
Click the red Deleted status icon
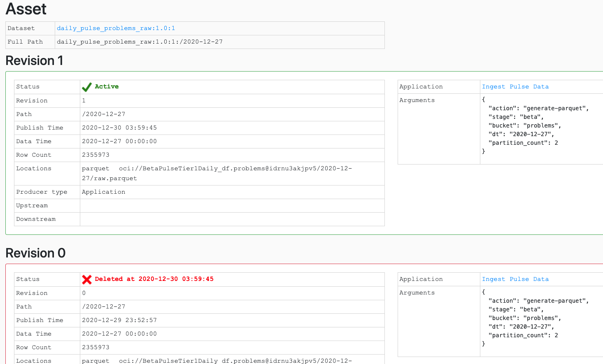[x=86, y=279]
